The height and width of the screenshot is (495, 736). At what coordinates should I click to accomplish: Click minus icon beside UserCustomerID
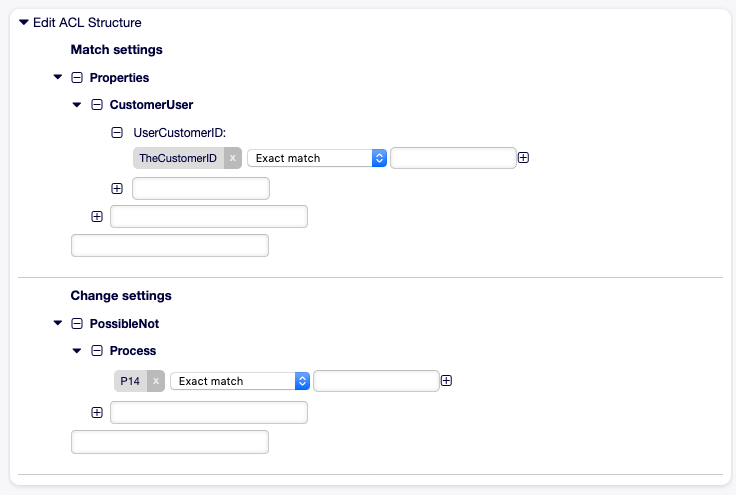click(x=117, y=133)
